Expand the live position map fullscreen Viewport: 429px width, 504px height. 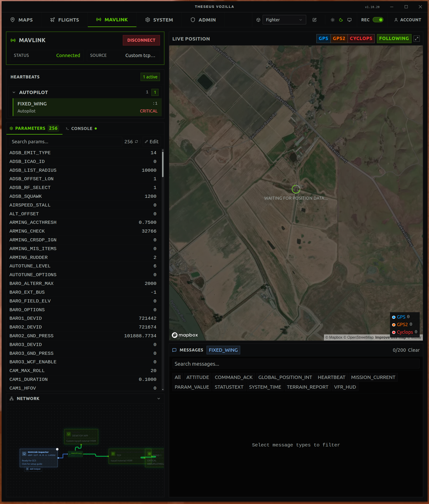tap(417, 39)
